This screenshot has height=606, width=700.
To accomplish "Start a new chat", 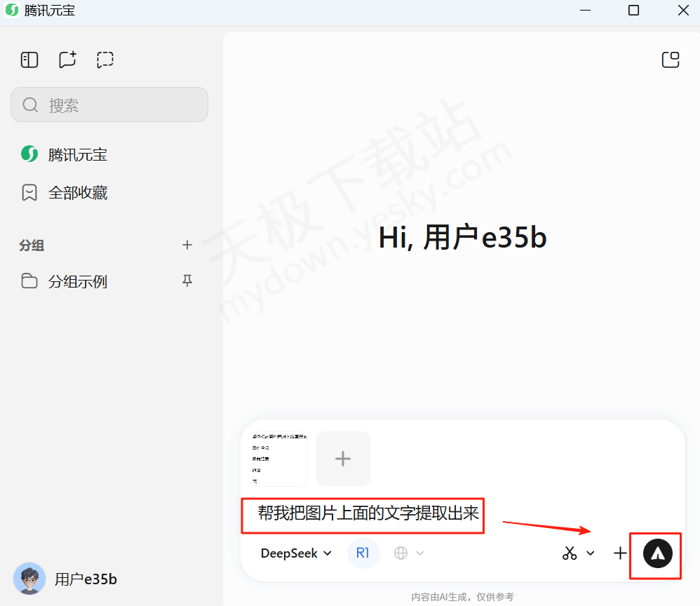I will click(x=67, y=60).
